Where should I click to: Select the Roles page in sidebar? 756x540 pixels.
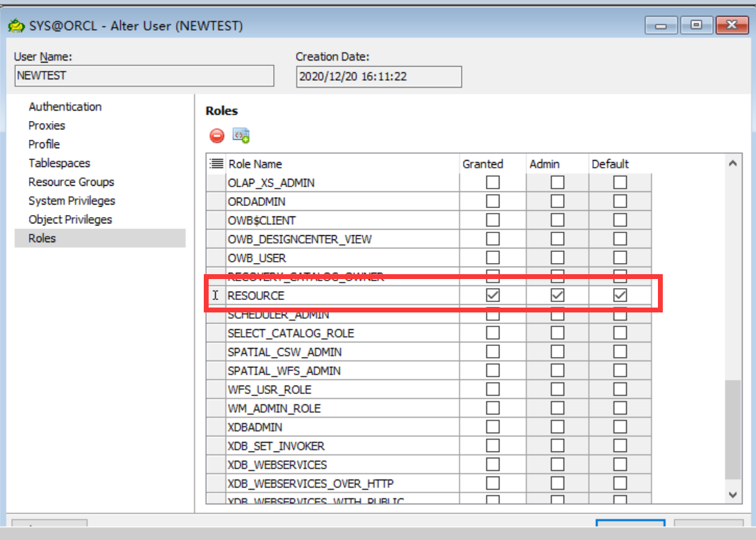(100, 239)
